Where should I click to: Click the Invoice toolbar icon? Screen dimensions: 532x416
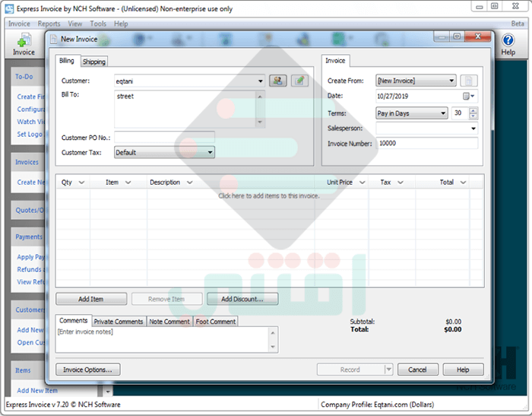click(24, 44)
